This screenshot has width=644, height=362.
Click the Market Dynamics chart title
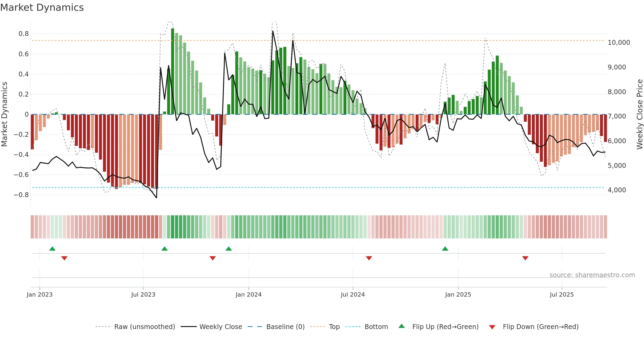point(42,8)
